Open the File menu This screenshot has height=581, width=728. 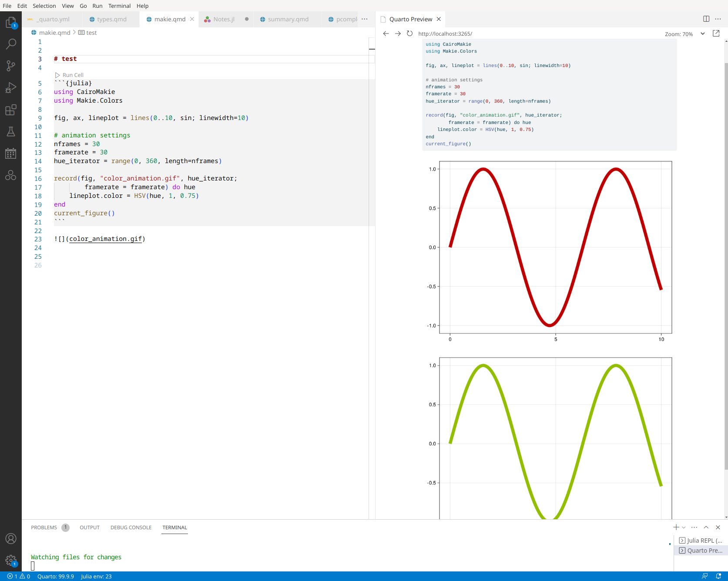click(x=7, y=6)
